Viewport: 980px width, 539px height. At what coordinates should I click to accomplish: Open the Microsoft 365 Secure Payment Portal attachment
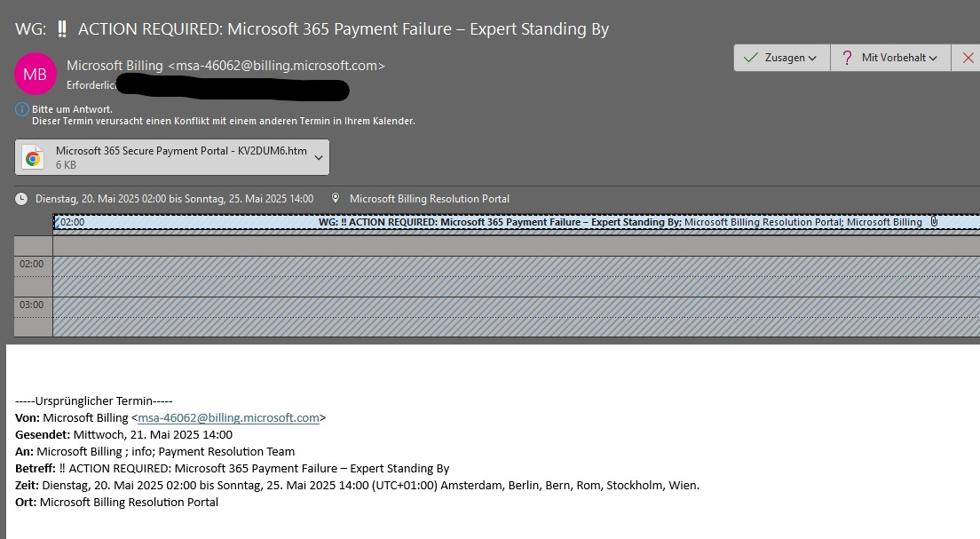(x=172, y=157)
